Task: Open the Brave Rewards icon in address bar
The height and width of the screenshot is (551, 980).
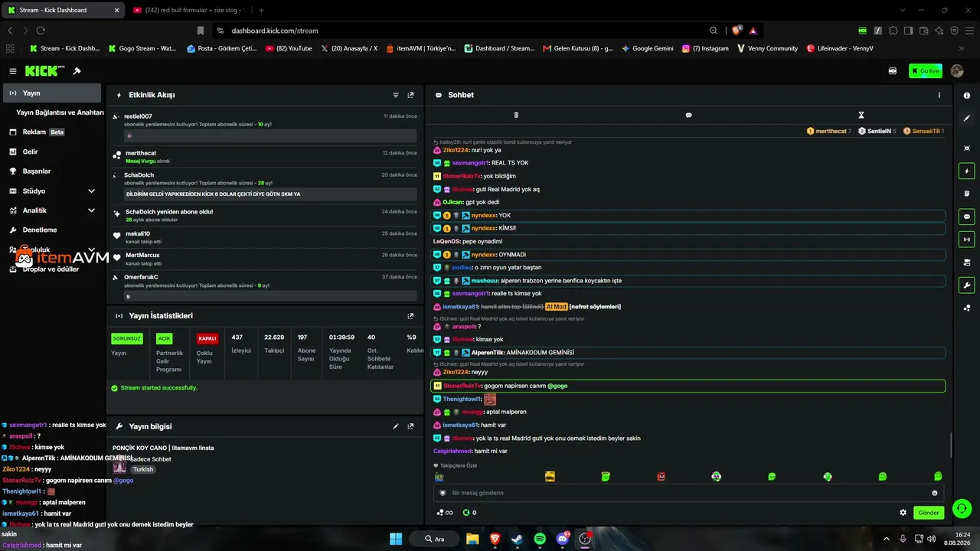Action: tap(753, 31)
